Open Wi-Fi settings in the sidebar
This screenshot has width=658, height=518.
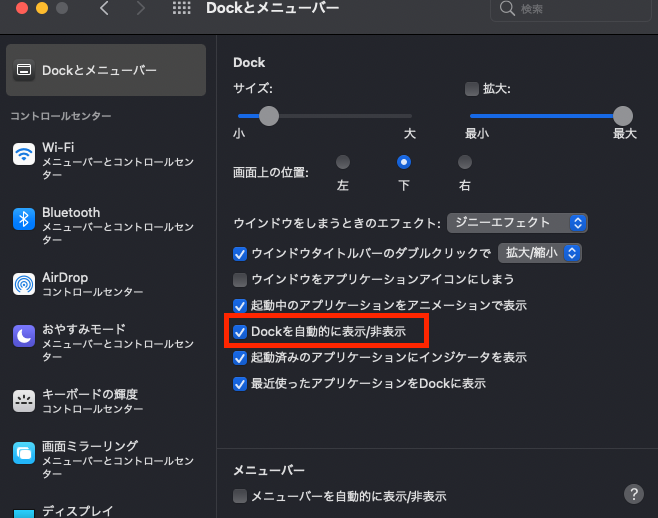106,161
